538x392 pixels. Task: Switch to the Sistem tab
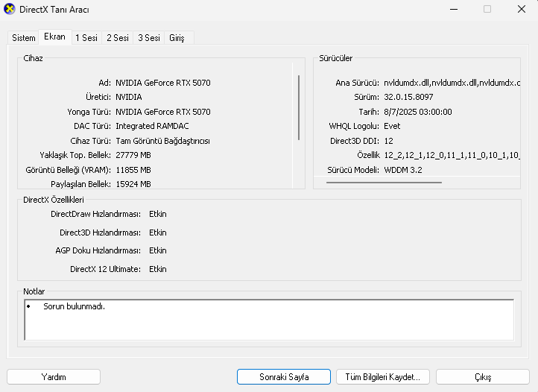pyautogui.click(x=24, y=38)
